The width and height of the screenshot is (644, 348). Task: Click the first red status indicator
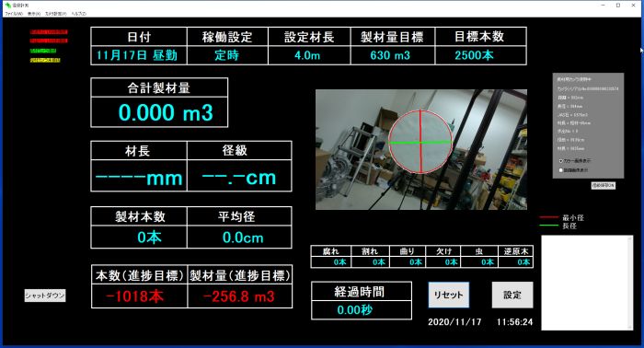[49, 32]
